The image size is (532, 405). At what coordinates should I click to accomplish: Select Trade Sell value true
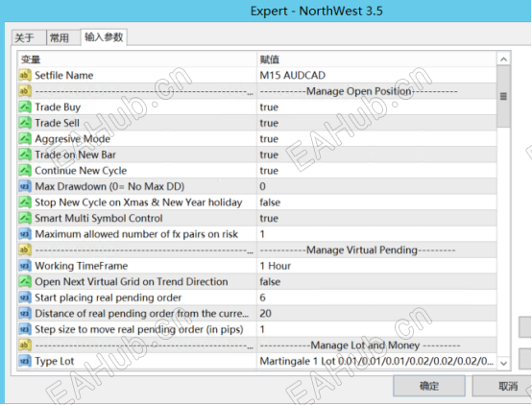pos(376,123)
